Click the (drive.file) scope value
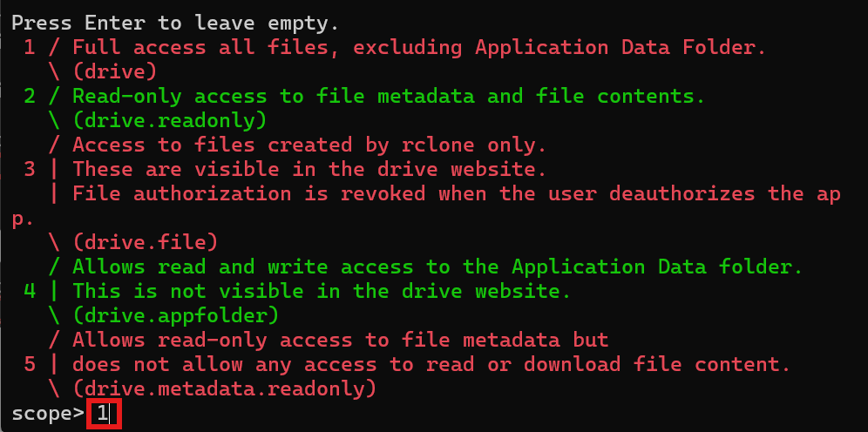 click(x=145, y=242)
